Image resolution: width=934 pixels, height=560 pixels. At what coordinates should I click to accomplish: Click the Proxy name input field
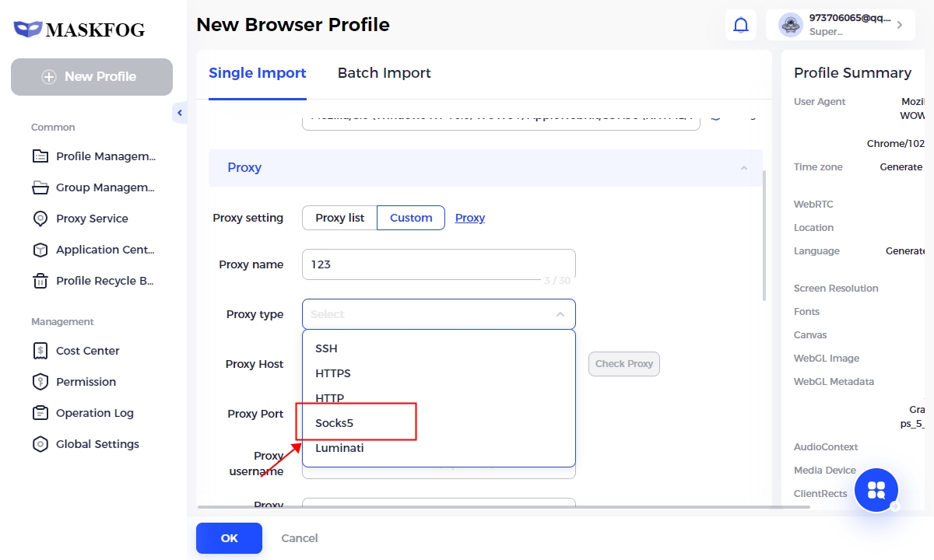pos(438,264)
